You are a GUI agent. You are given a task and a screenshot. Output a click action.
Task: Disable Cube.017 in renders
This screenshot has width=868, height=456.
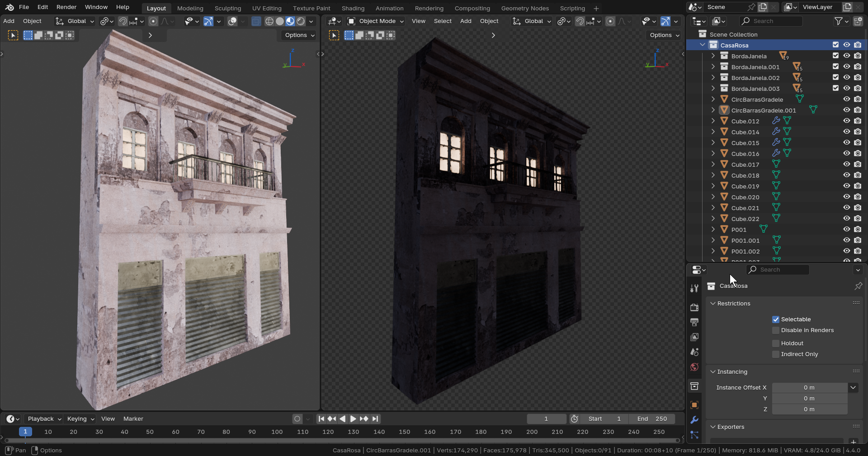[858, 165]
